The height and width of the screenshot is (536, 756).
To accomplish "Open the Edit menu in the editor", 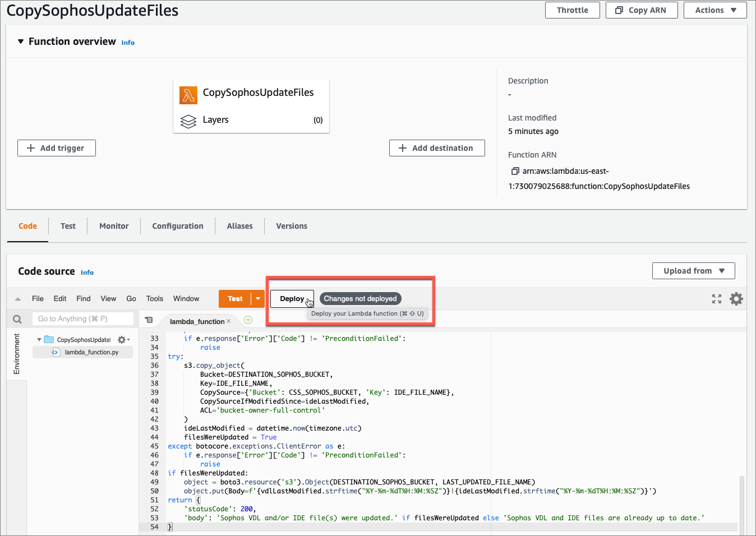I will point(60,299).
